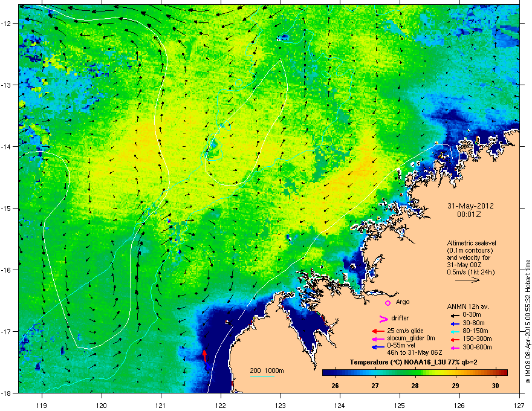Click the 300-600m depth label
The image size is (532, 411).
[477, 347]
